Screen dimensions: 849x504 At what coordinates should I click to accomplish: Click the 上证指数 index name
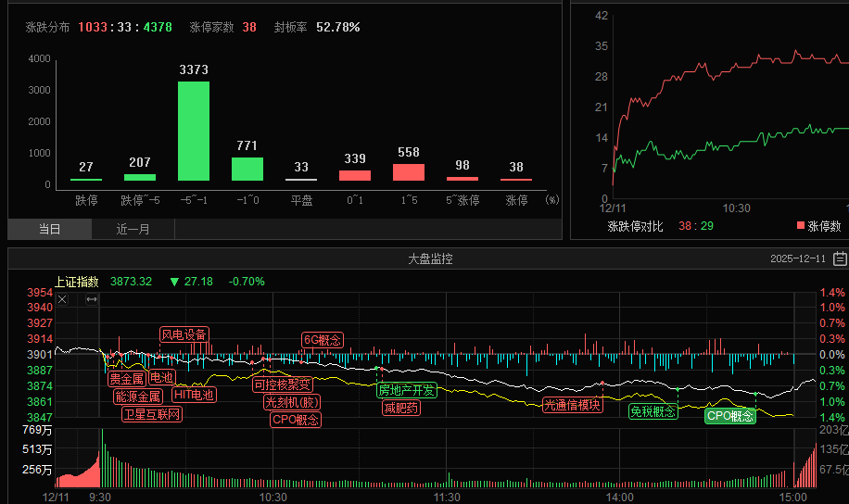[x=77, y=282]
